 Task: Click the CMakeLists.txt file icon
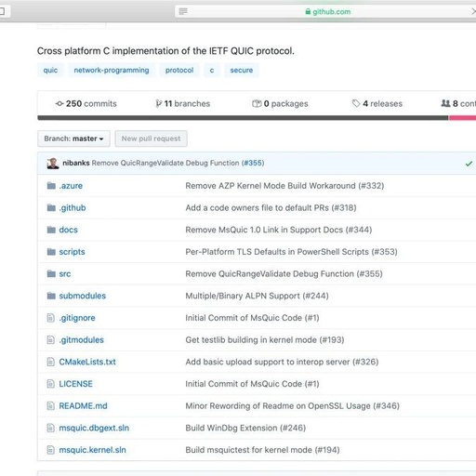(x=50, y=362)
